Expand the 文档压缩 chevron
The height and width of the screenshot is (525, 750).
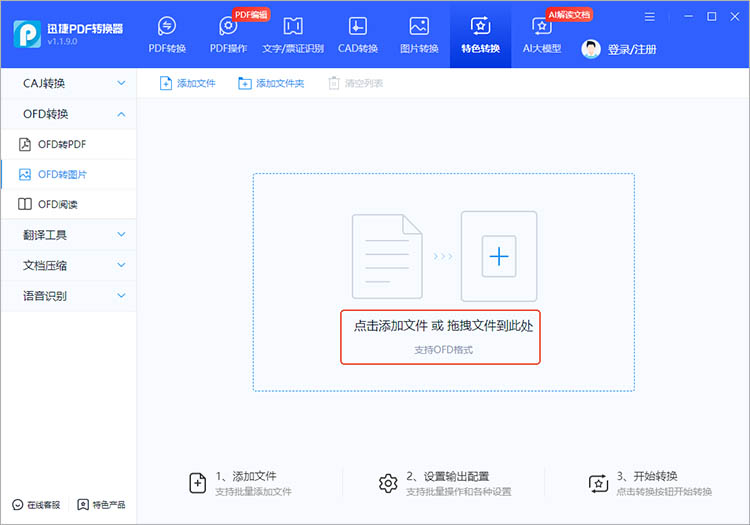(x=121, y=265)
